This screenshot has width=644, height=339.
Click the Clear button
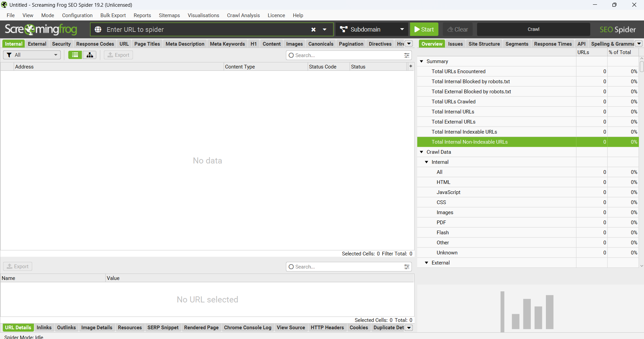[x=458, y=30]
